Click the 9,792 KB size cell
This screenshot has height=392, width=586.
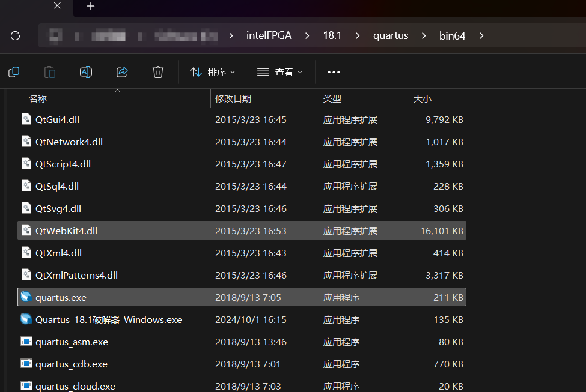[444, 120]
